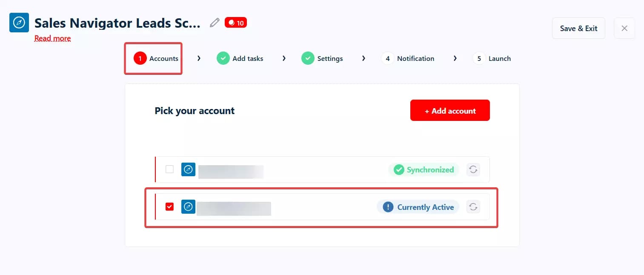Viewport: 644px width, 275px height.
Task: Uncheck the Currently Active account checkbox
Action: (169, 207)
